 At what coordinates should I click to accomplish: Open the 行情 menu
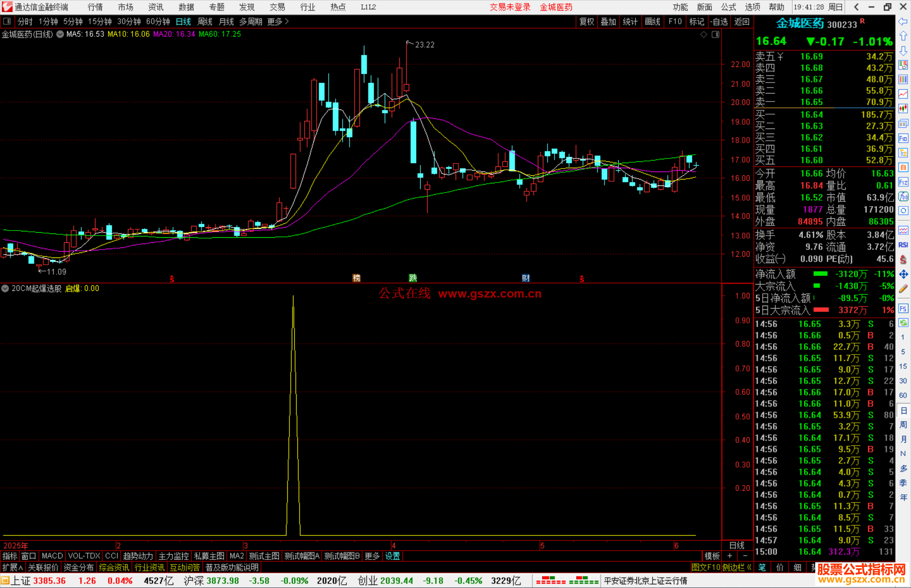pos(95,7)
